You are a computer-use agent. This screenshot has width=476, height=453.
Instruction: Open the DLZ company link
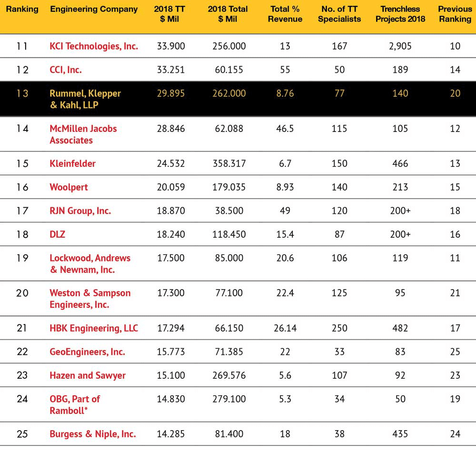coord(58,234)
